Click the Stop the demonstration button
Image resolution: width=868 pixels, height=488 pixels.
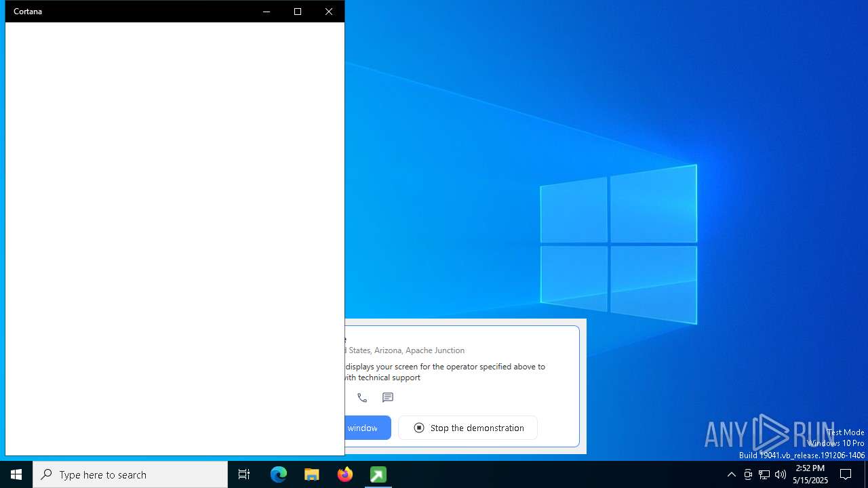pos(468,428)
